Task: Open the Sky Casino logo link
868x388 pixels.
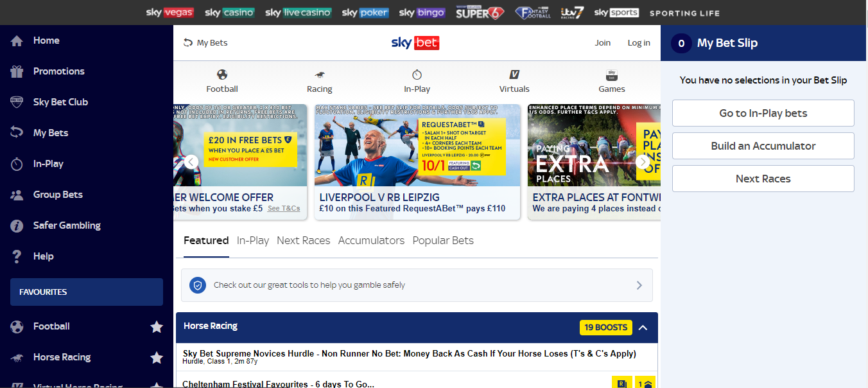Action: [x=230, y=12]
